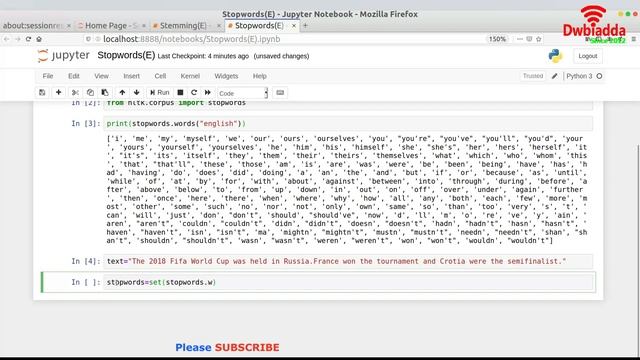Click the Logout button
The image size is (640, 360).
pyautogui.click(x=588, y=56)
